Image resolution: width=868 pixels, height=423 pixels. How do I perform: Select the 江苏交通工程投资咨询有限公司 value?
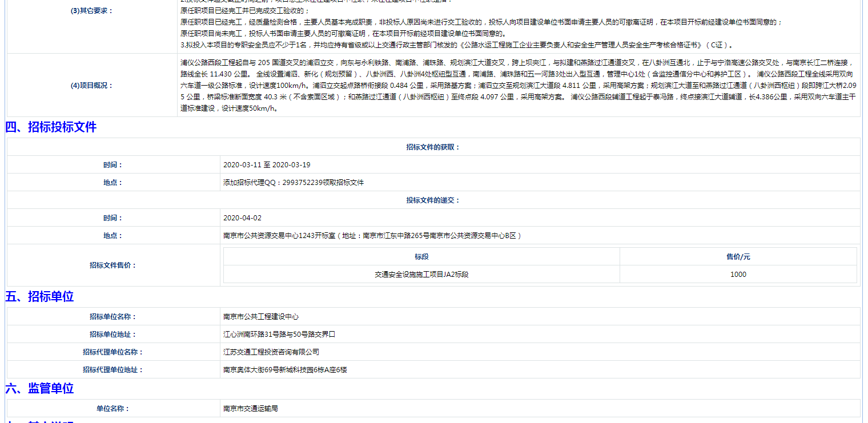click(x=271, y=352)
